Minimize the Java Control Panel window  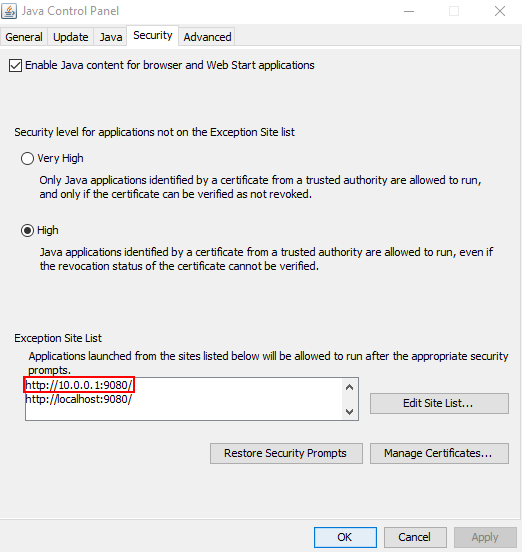pyautogui.click(x=409, y=12)
